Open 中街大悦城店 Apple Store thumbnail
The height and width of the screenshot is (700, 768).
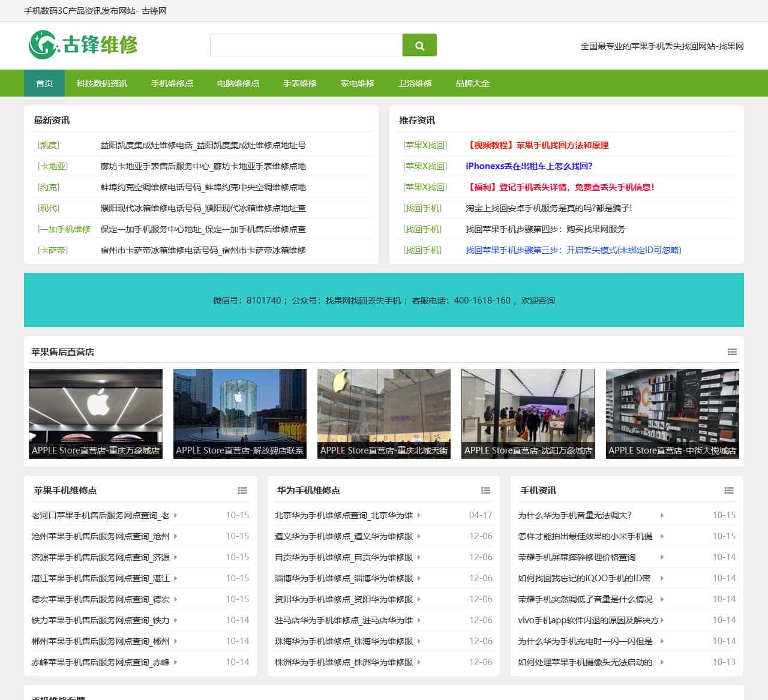(673, 414)
